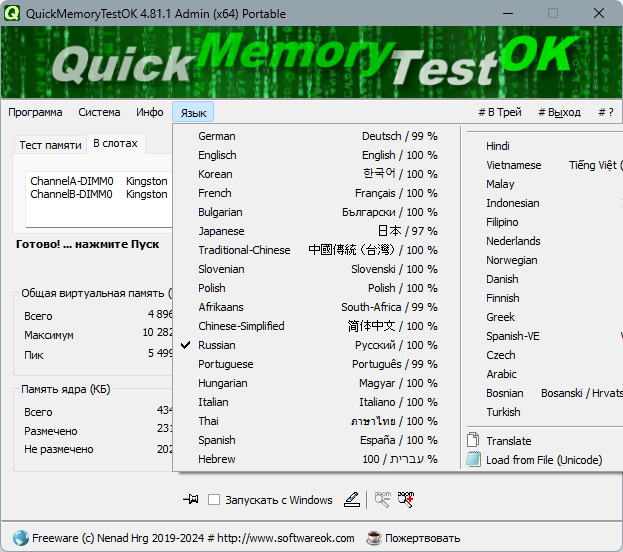Click the pin icon beside the autostart checkbox
The image size is (623, 552).
pyautogui.click(x=191, y=499)
